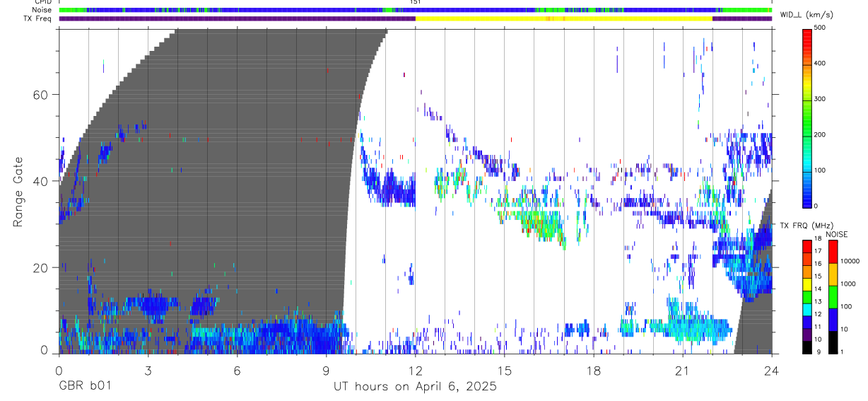Click the 12 label on UT hours axis
The image size is (868, 401).
coord(416,371)
